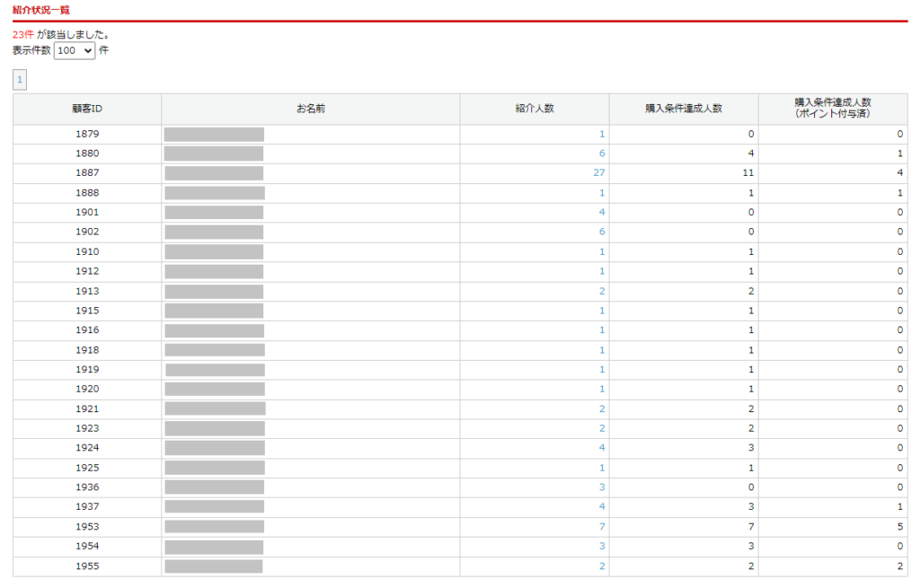This screenshot has height=588, width=920.
Task: Open referral count 3 for customer 1954
Action: (601, 547)
